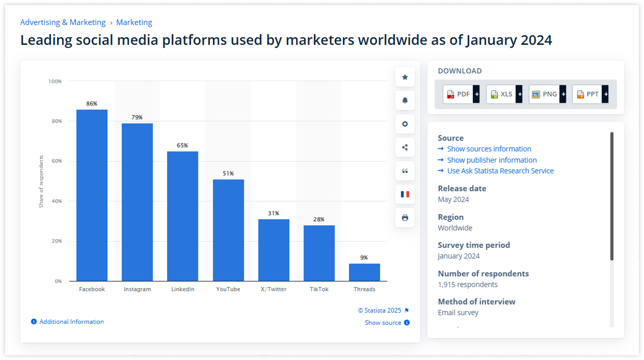Viewport: 644px width, 360px height.
Task: Open chart settings gear icon
Action: point(405,124)
